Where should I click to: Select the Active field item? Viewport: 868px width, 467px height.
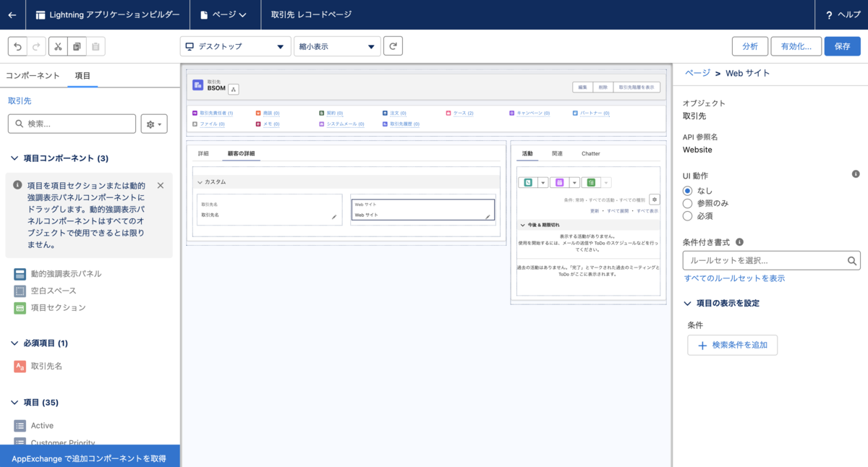coord(34,426)
